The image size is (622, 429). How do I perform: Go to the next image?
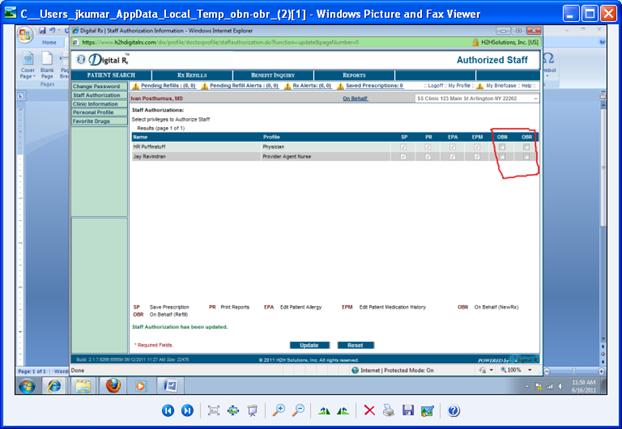[x=187, y=410]
